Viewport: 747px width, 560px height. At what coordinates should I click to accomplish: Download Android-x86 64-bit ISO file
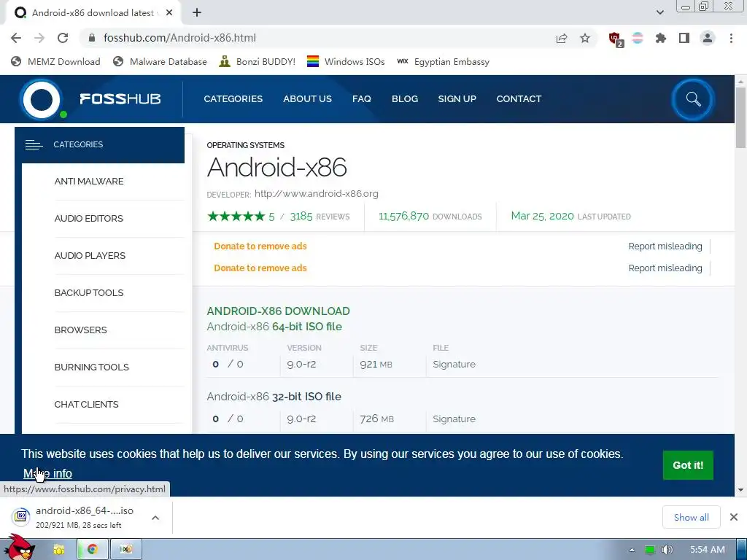point(274,327)
